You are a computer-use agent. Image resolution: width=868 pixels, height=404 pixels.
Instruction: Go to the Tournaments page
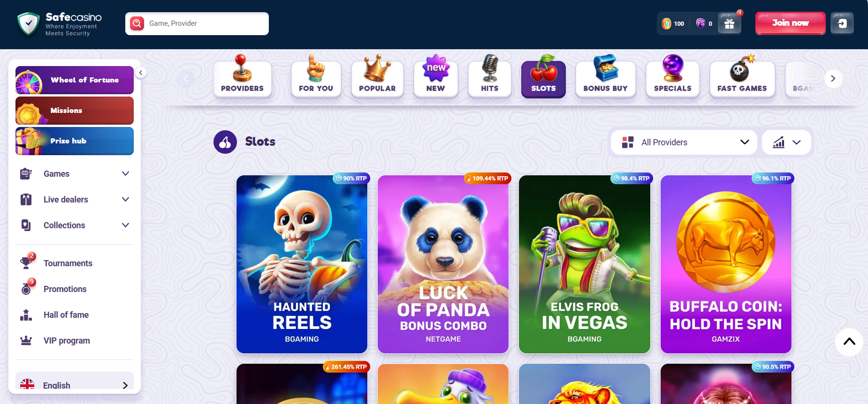coord(68,263)
